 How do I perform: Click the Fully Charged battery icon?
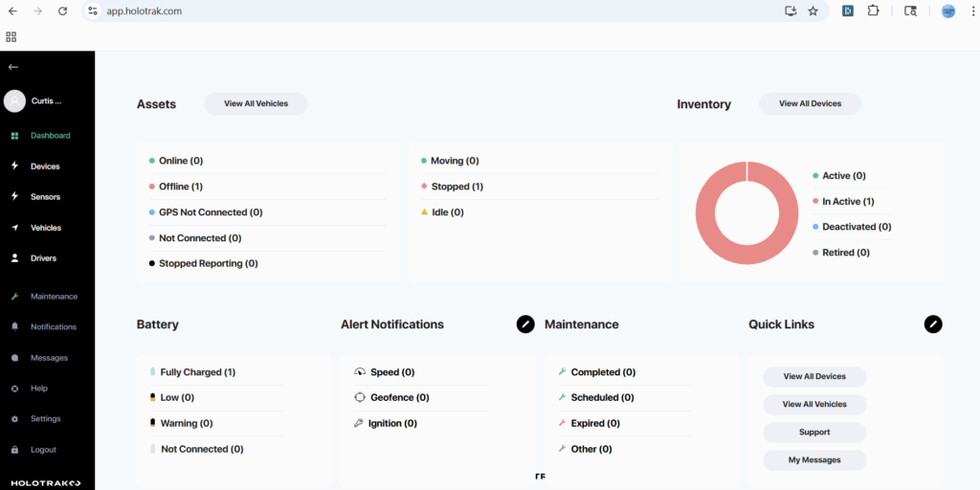click(x=152, y=372)
